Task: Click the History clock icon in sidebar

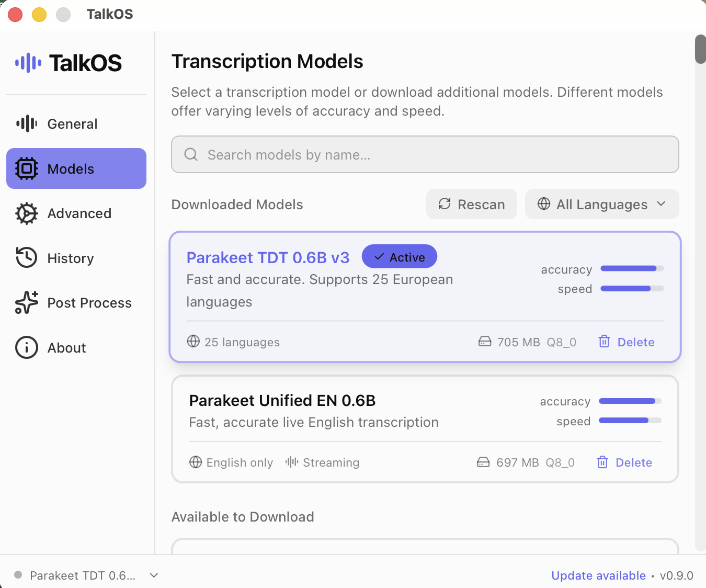Action: (x=27, y=258)
